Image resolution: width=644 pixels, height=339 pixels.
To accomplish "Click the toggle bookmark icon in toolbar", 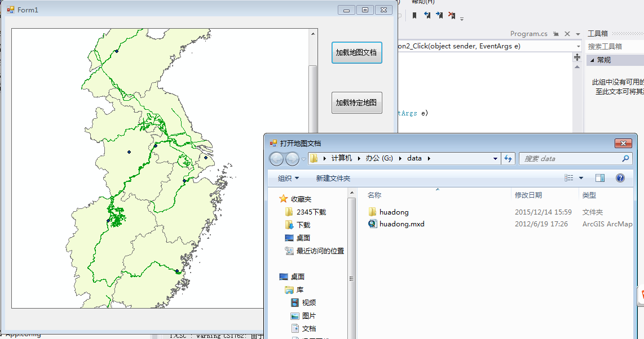I will click(414, 16).
